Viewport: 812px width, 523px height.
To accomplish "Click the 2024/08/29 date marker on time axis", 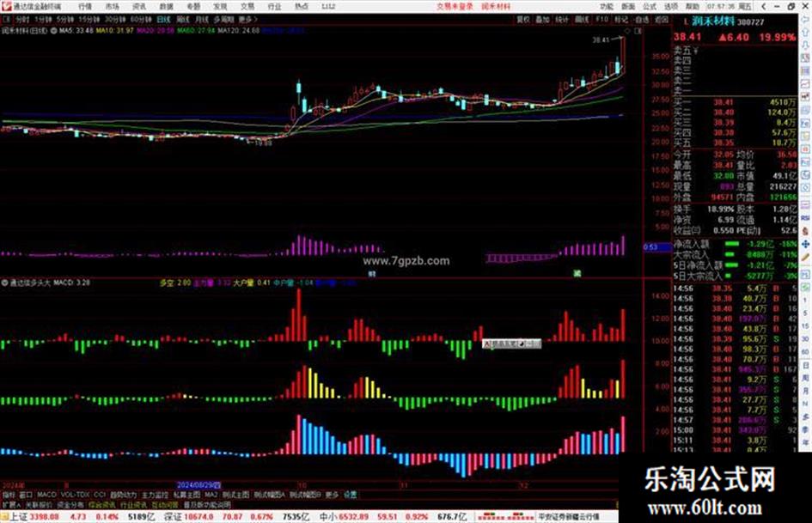I will 198,485.
